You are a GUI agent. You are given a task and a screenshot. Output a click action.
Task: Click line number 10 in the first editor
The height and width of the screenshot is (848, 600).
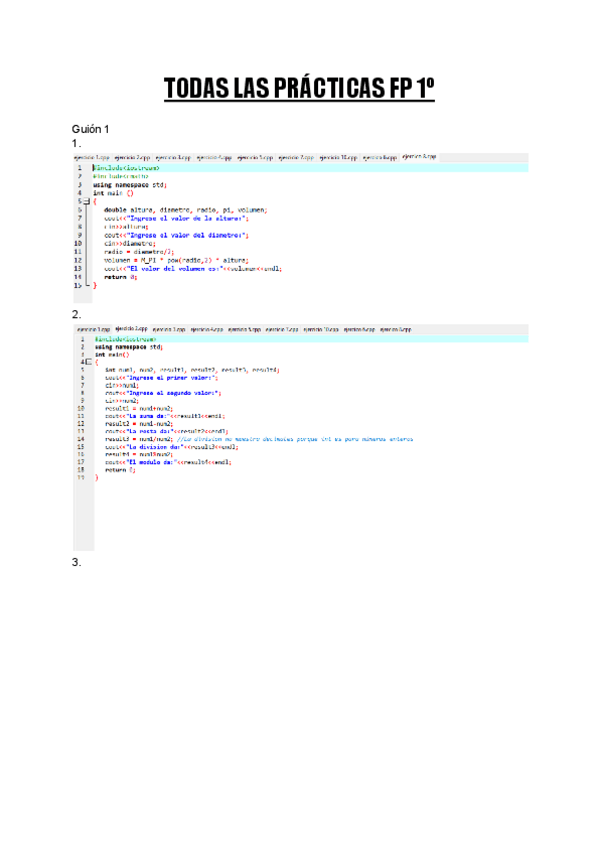tap(78, 243)
